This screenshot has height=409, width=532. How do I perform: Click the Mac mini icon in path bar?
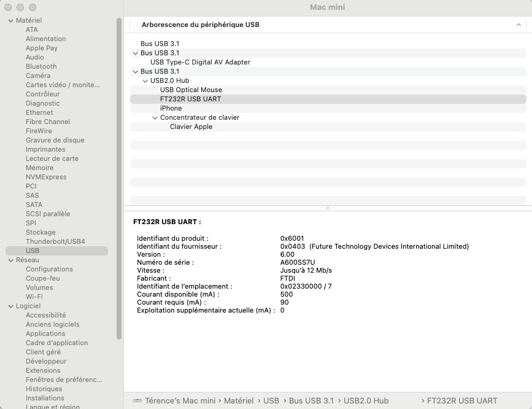tap(137, 401)
